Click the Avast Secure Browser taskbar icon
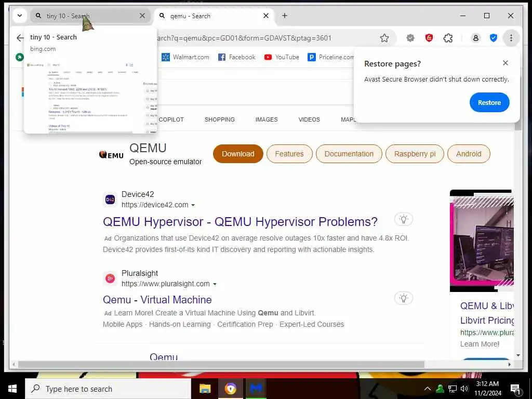The image size is (532, 399). [231, 389]
